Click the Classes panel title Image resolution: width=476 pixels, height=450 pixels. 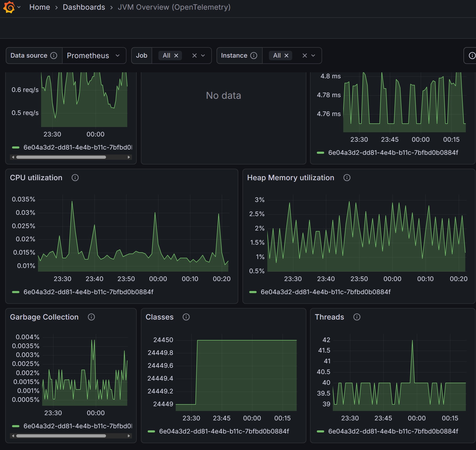click(x=159, y=317)
